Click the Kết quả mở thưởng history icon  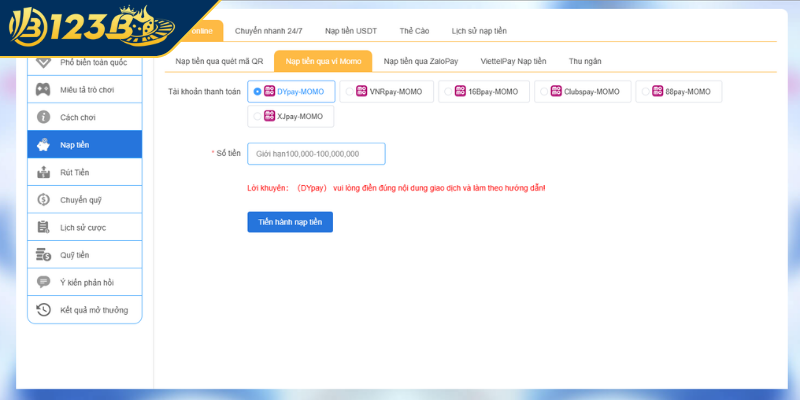(x=43, y=310)
